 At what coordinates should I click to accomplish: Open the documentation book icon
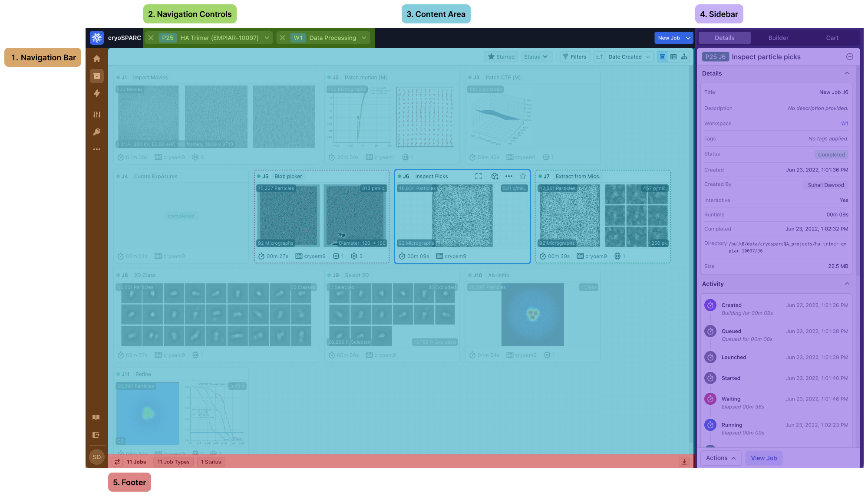coord(96,417)
